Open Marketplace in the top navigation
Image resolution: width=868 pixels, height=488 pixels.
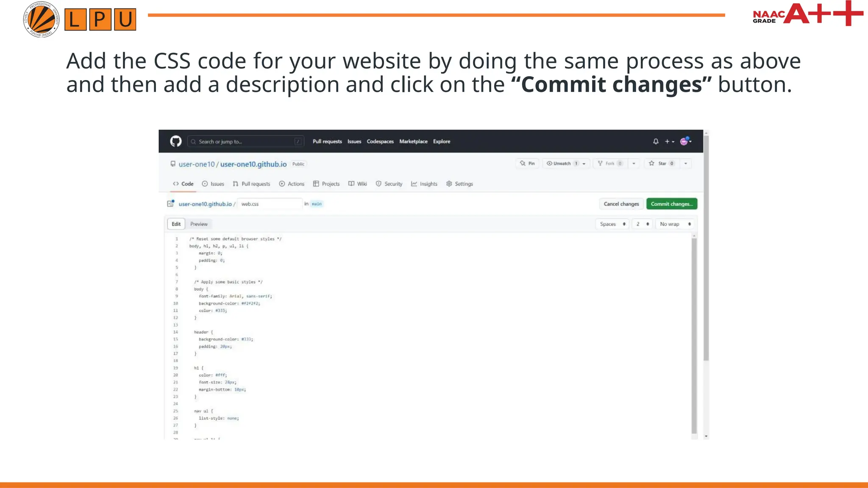[413, 141]
